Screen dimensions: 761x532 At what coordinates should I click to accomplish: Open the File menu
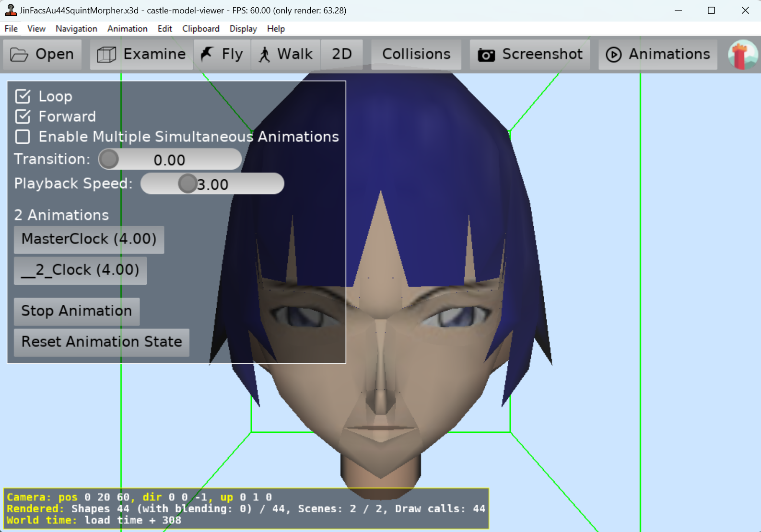(11, 29)
